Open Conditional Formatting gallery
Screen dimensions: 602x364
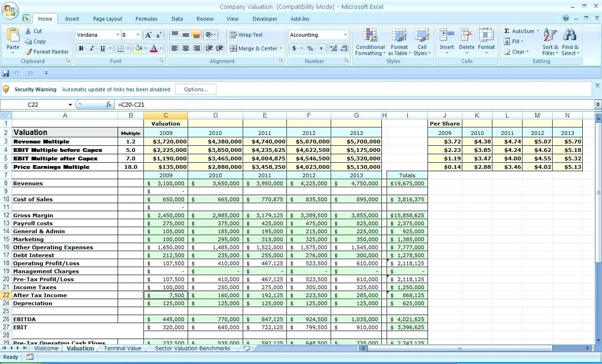point(370,42)
